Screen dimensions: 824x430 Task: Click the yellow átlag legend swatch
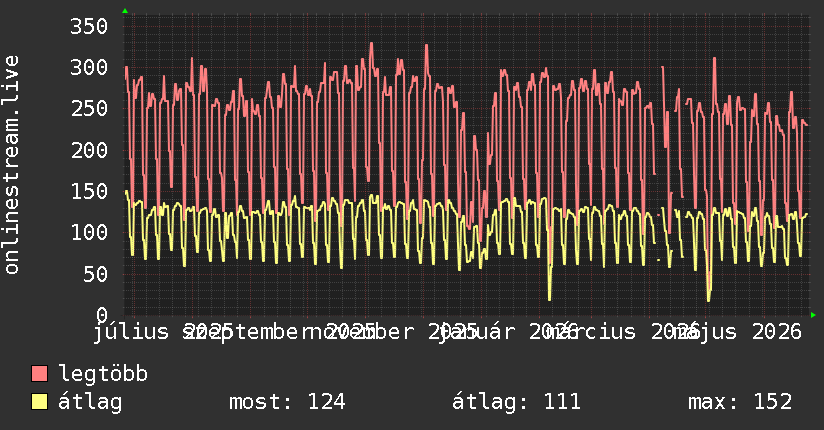pyautogui.click(x=39, y=402)
